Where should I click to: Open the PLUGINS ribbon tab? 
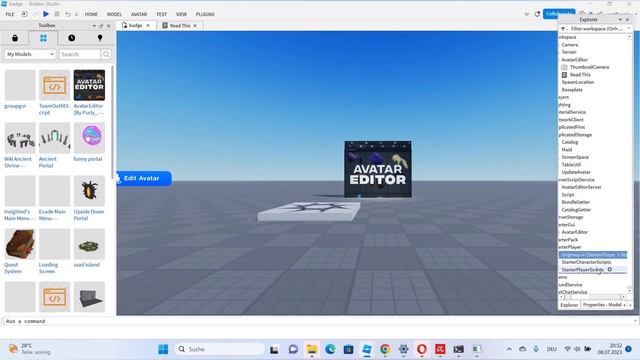pyautogui.click(x=205, y=14)
